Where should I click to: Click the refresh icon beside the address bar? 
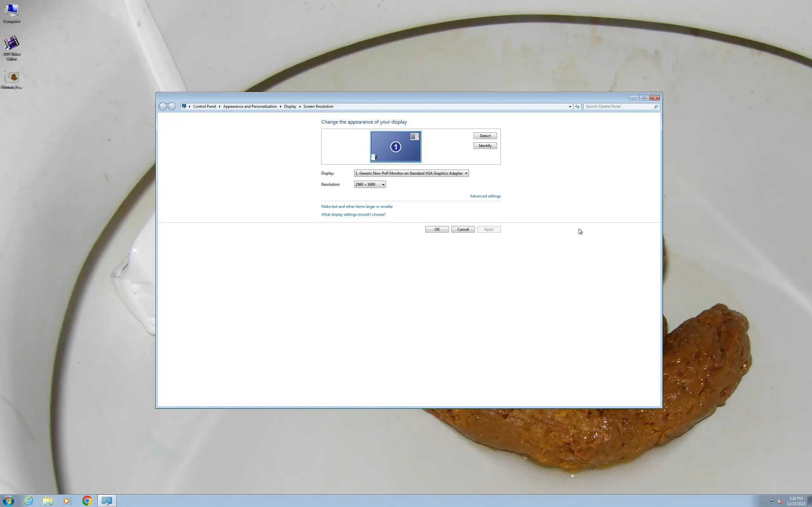tap(577, 106)
